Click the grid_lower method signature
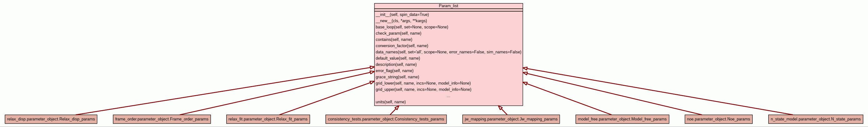 pos(423,83)
